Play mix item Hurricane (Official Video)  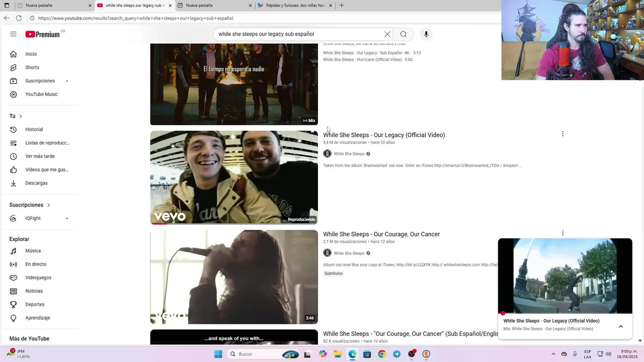pos(368,59)
